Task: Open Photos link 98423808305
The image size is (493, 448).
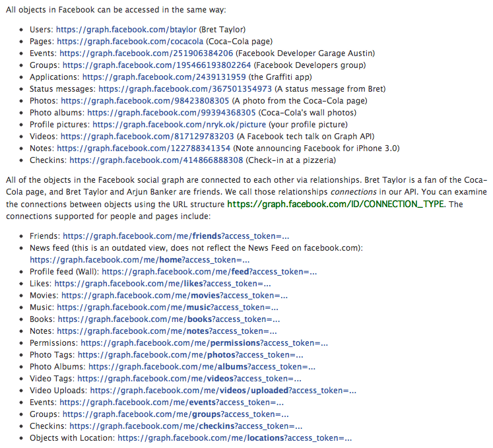Action: tap(145, 101)
